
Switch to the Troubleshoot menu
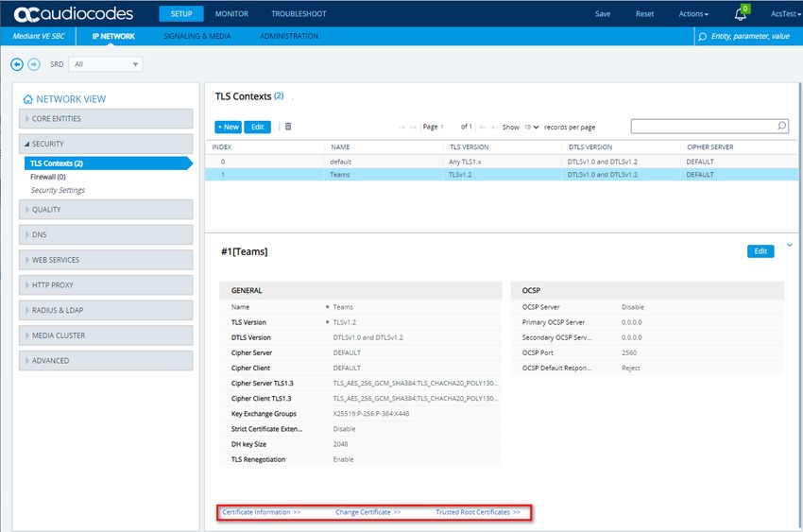[x=299, y=14]
